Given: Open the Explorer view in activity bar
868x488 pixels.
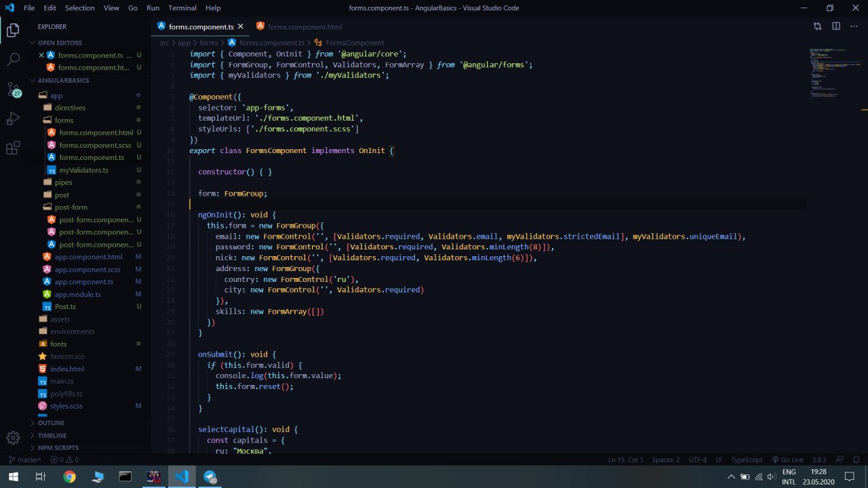Looking at the screenshot, I should [13, 30].
